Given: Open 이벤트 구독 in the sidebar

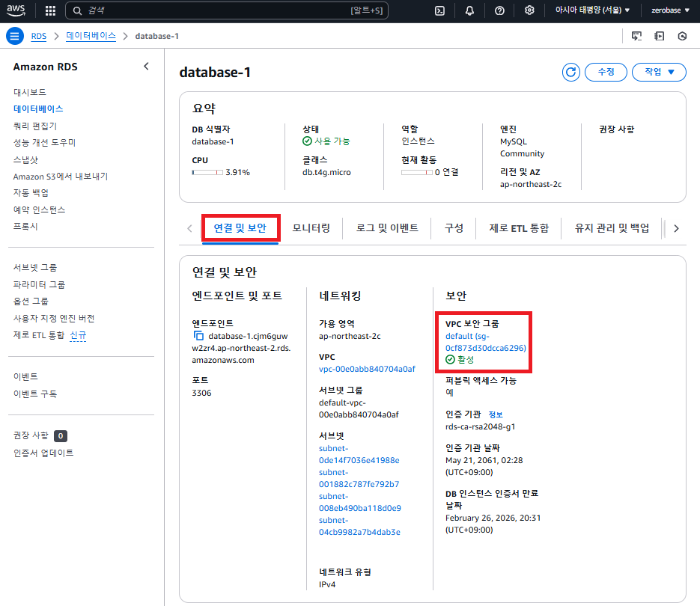Looking at the screenshot, I should (x=35, y=394).
